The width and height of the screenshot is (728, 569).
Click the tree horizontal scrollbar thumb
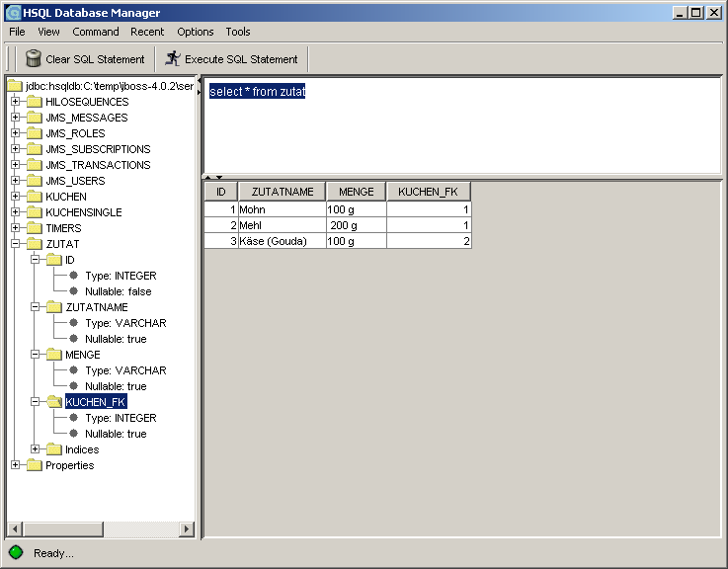(62, 528)
